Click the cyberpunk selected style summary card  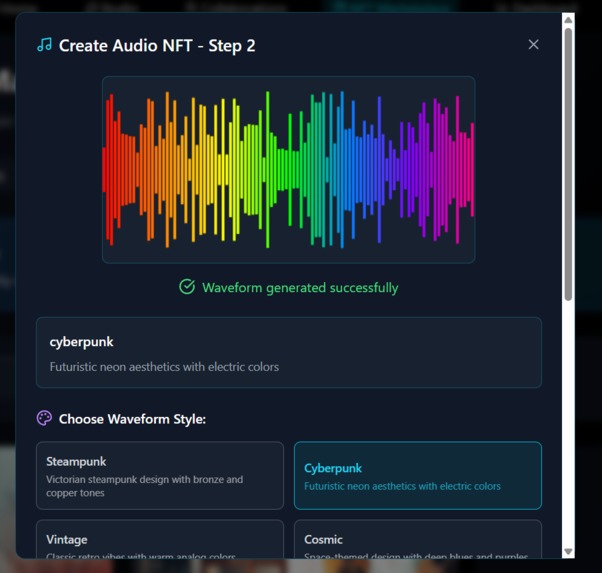289,352
